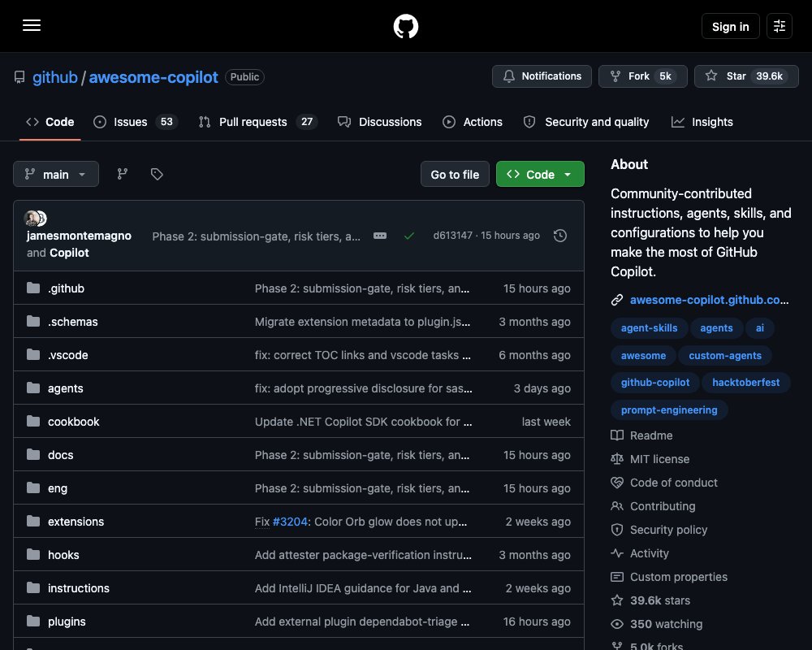
Task: Open the cookbook folder
Action: [74, 422]
